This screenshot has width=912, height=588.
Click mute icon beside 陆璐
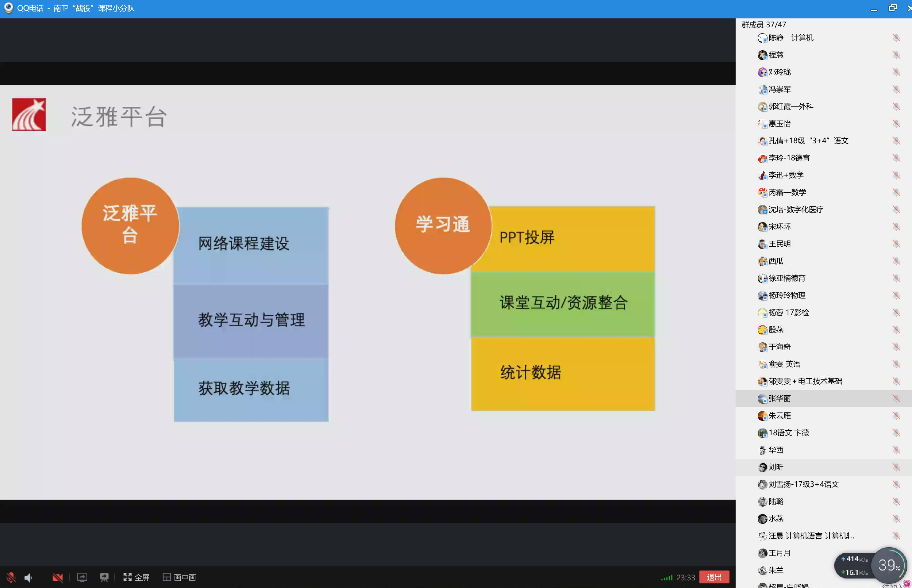(896, 502)
